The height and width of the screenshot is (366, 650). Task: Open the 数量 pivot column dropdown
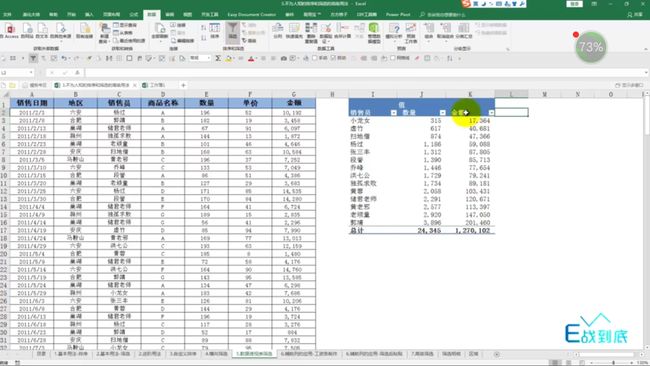pyautogui.click(x=442, y=113)
